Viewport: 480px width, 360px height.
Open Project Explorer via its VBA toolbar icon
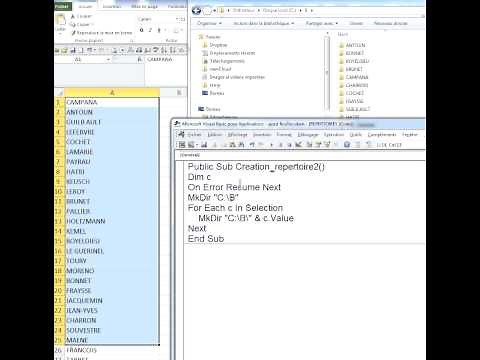coord(309,144)
